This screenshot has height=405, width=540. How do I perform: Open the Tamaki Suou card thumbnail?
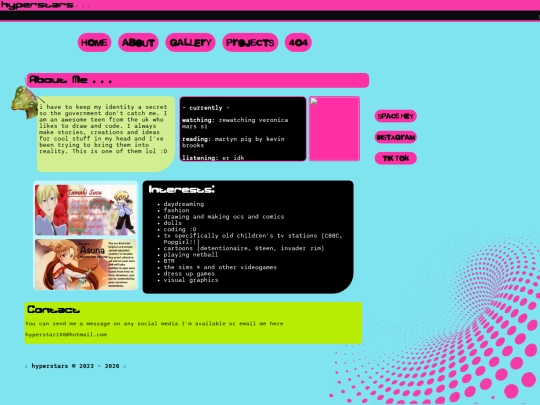pyautogui.click(x=86, y=210)
